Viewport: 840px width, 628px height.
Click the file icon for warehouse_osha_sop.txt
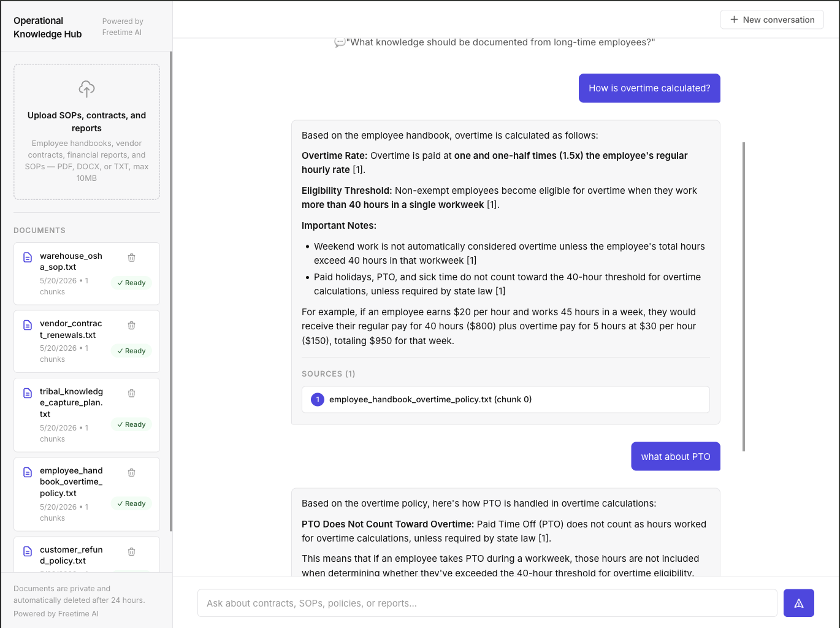(28, 257)
